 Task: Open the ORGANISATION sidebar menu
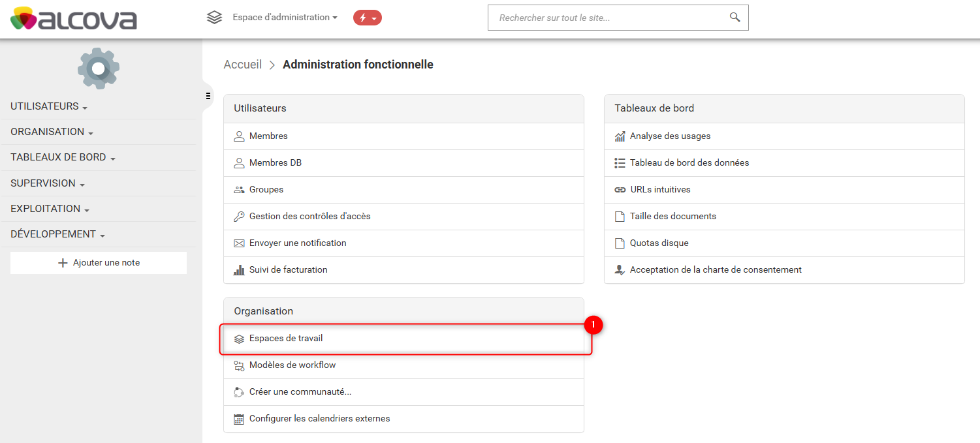tap(52, 132)
